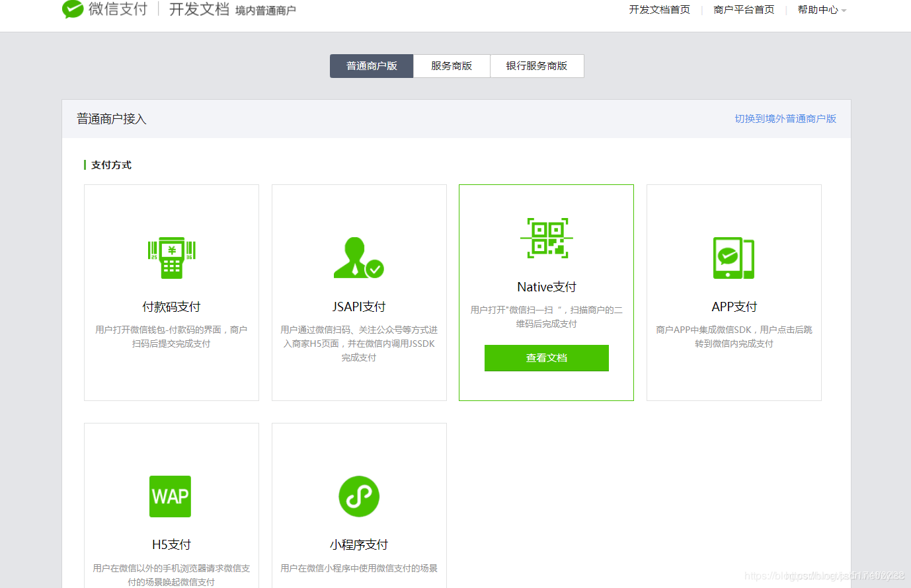Screen dimensions: 911x588
Task: Click the green 查看文档 button
Action: (x=547, y=358)
